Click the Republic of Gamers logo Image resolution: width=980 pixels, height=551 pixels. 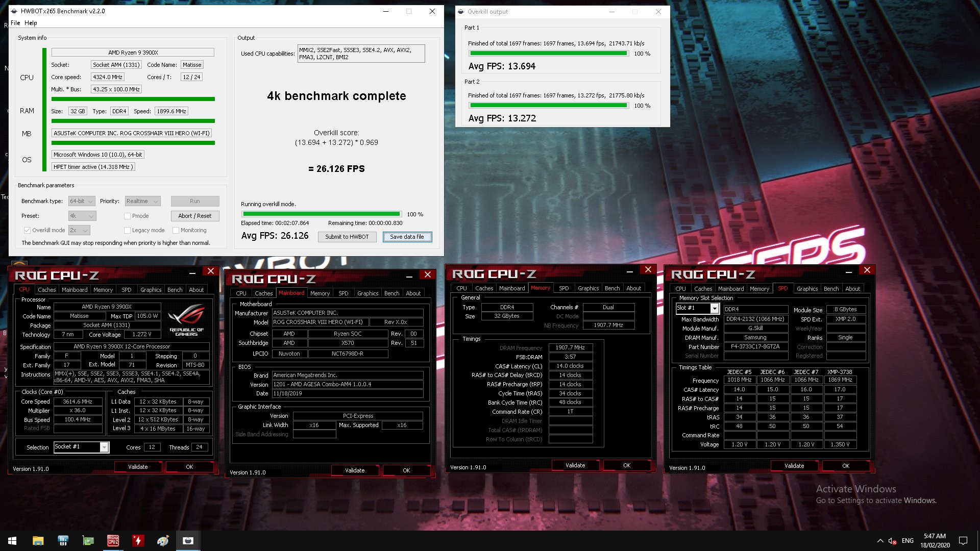click(x=186, y=320)
